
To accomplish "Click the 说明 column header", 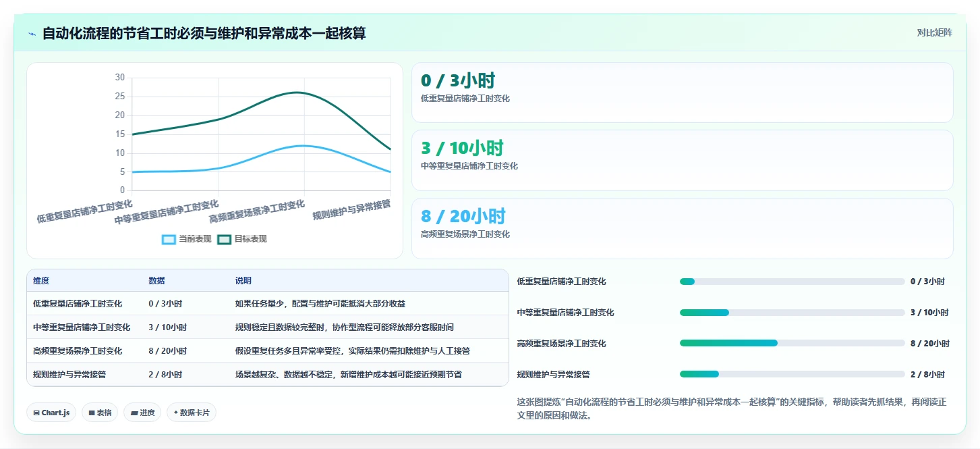I will tap(243, 281).
